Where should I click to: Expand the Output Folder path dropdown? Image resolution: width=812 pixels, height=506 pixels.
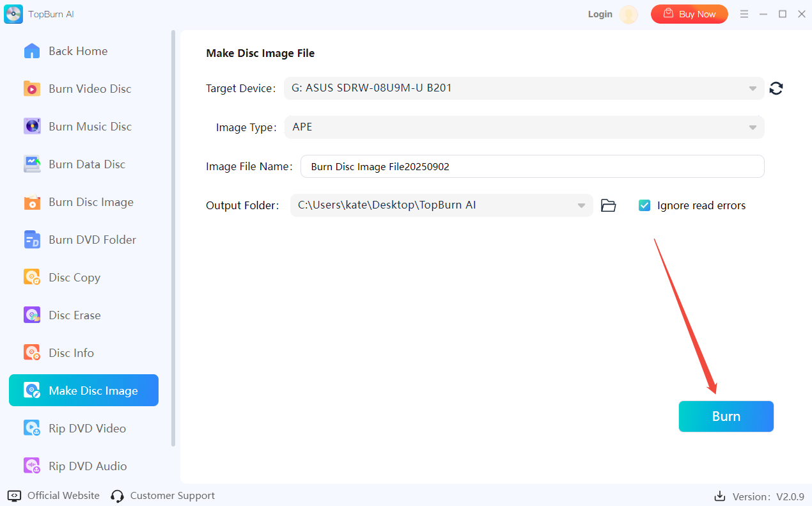tap(581, 205)
